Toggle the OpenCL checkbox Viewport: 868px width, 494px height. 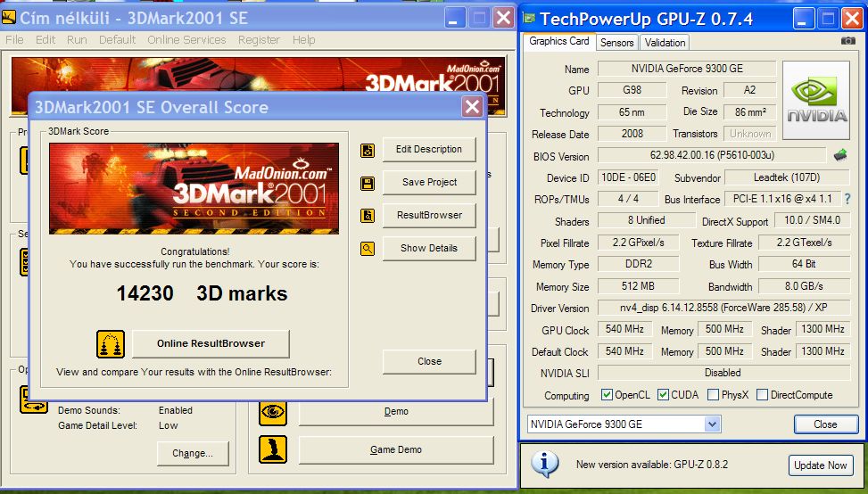tap(608, 395)
